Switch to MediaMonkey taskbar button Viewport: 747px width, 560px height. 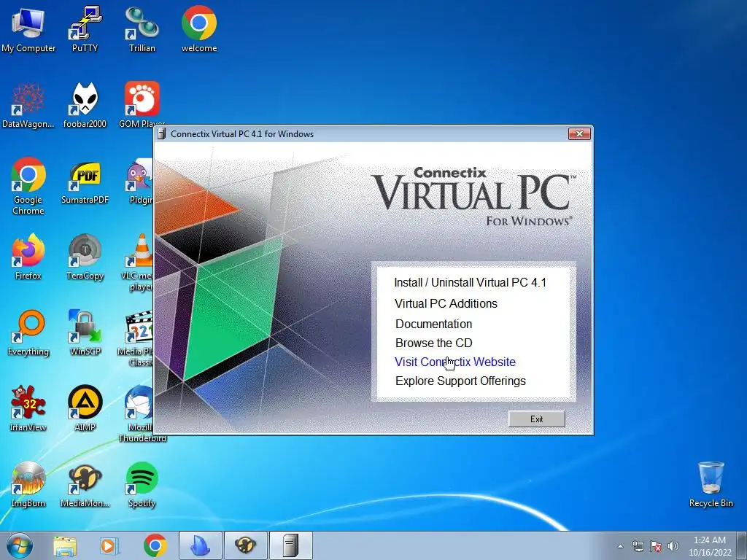[x=246, y=545]
